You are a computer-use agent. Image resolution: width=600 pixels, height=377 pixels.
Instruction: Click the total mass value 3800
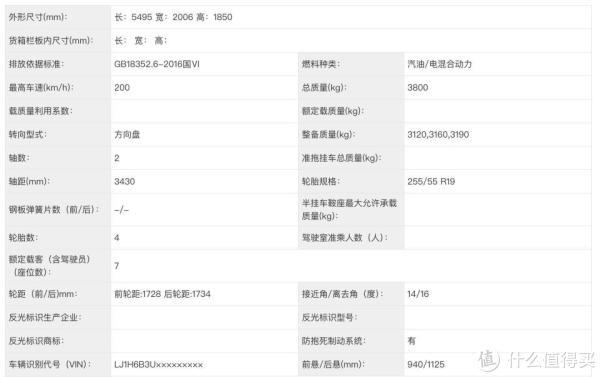pos(418,88)
